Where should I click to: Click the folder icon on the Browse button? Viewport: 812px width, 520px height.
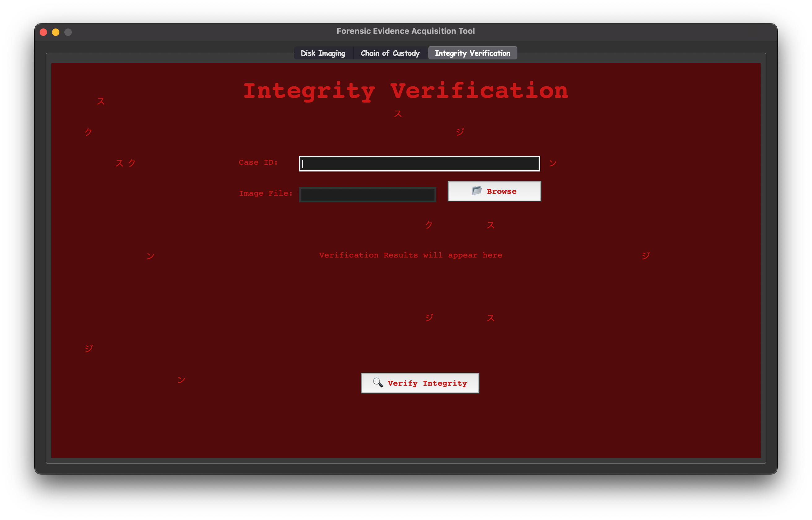pos(476,191)
